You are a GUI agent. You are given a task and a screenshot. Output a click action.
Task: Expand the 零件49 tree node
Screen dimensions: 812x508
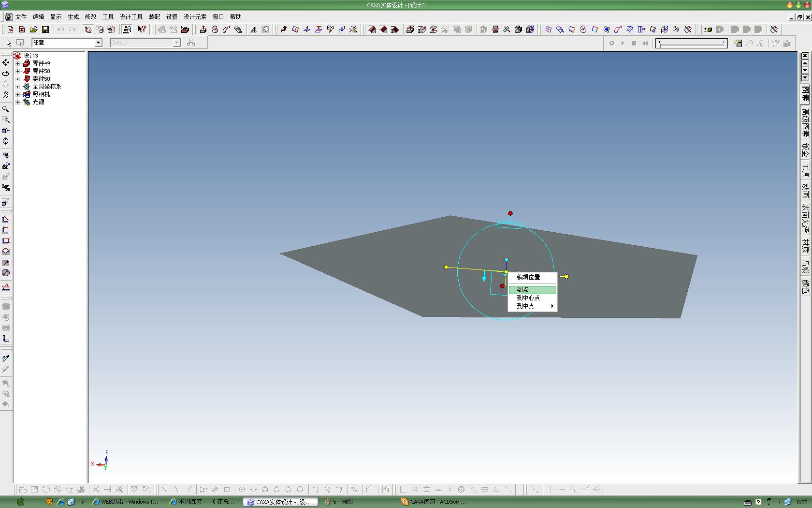[x=18, y=63]
